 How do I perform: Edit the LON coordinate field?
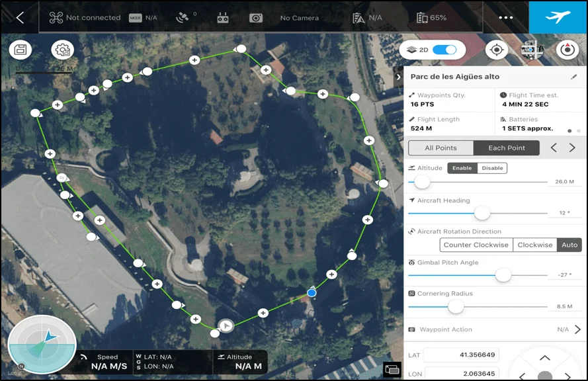click(461, 374)
